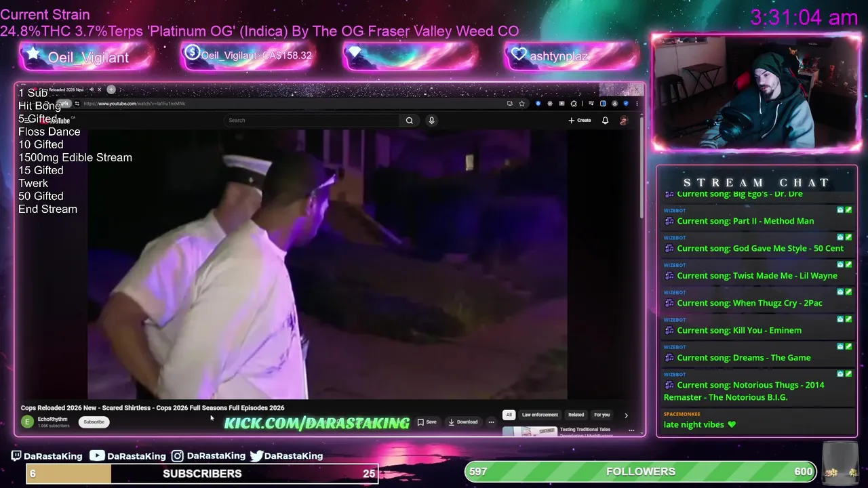The height and width of the screenshot is (488, 868).
Task: Open Testing Traditional Tales suggested video
Action: [x=556, y=431]
